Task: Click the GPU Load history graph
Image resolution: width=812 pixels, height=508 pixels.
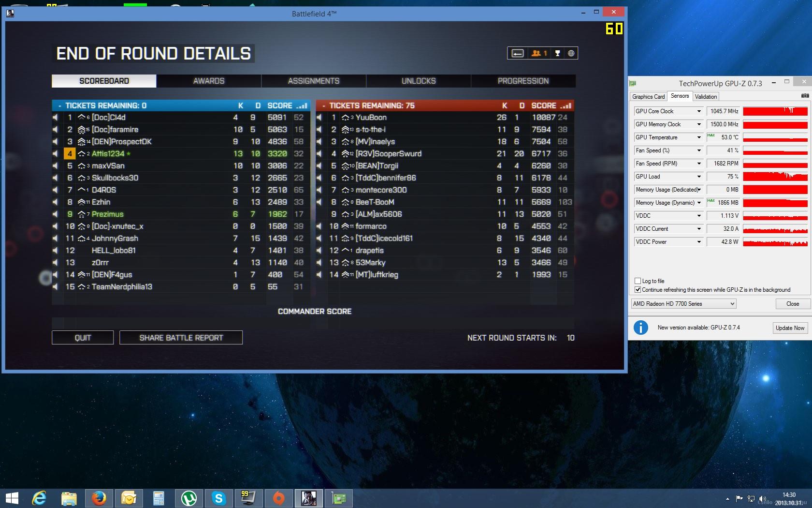Action: tap(775, 177)
